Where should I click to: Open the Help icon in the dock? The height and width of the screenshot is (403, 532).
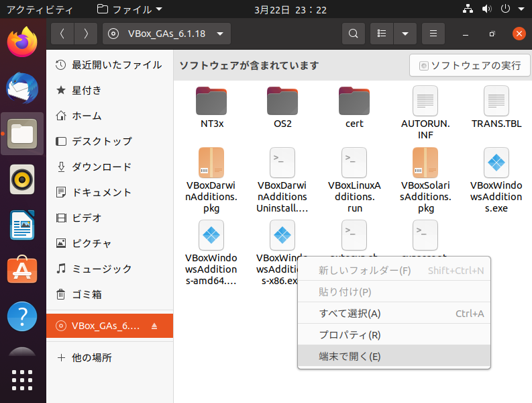[22, 316]
